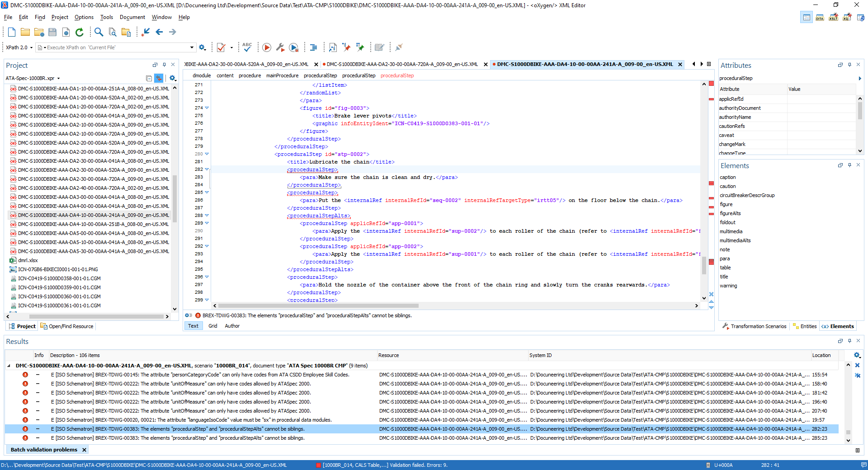Apply transformation scenario play icon
Viewport: 868px width, 470px height.
tap(267, 47)
